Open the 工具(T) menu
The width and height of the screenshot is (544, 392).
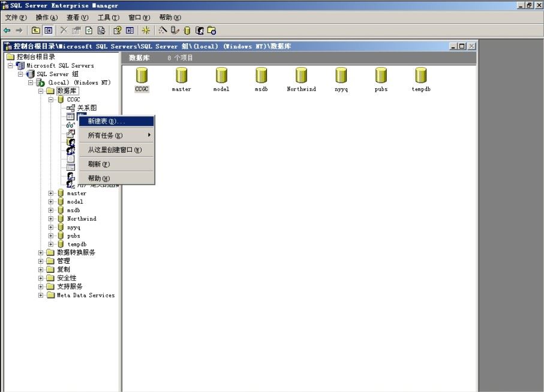(x=108, y=17)
